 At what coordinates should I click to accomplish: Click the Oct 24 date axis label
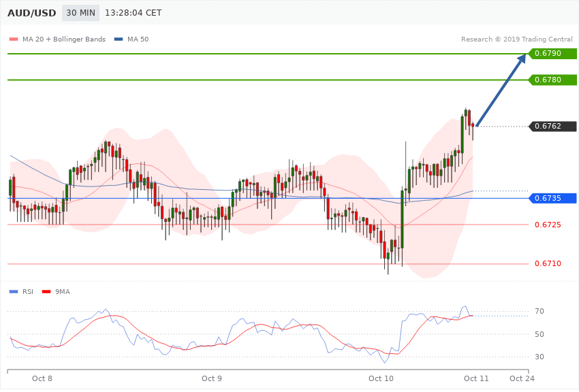(522, 378)
